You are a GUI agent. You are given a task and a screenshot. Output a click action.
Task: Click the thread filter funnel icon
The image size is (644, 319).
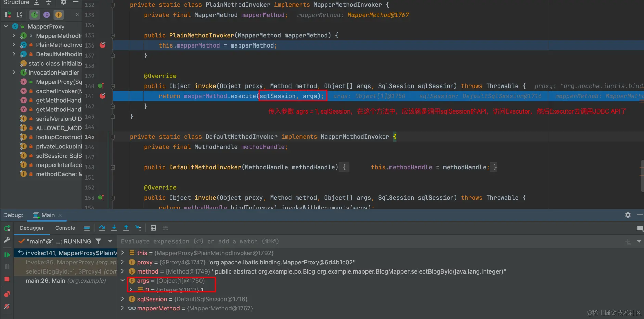(99, 241)
